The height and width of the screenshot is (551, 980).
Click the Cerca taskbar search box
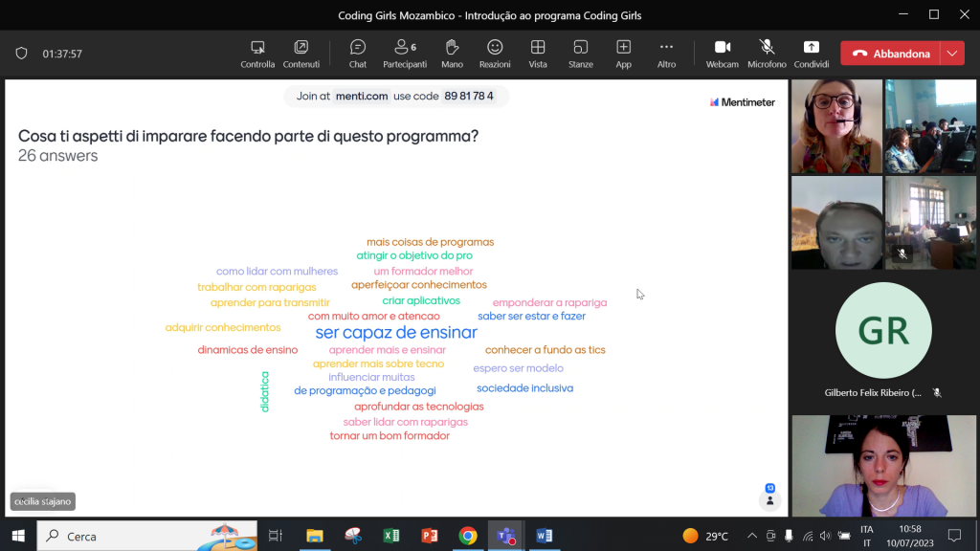click(x=146, y=536)
